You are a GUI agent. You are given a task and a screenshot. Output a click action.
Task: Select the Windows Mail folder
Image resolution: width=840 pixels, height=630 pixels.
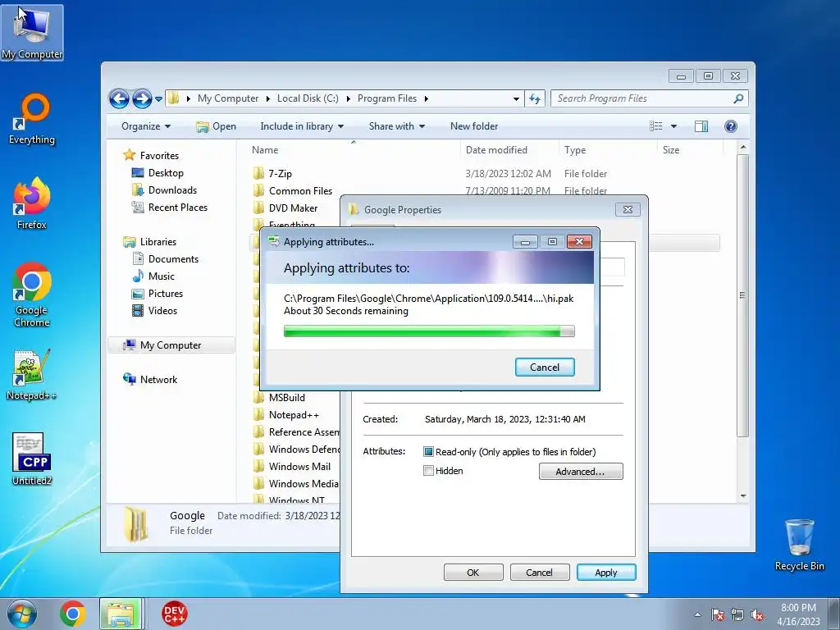coord(291,466)
